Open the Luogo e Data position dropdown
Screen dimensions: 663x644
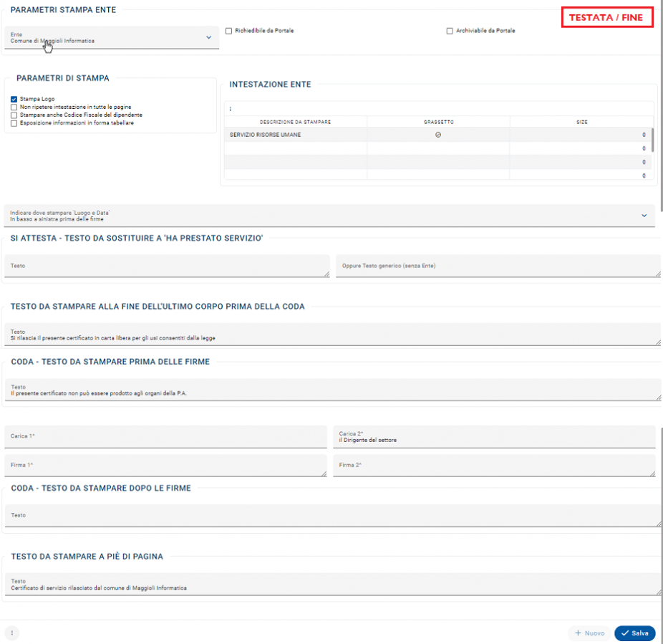[644, 216]
